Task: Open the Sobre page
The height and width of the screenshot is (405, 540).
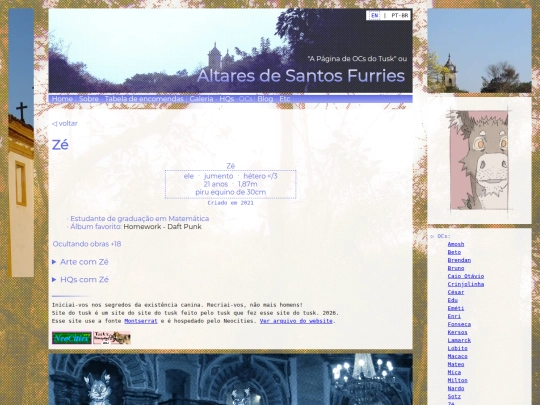Action: coord(89,99)
